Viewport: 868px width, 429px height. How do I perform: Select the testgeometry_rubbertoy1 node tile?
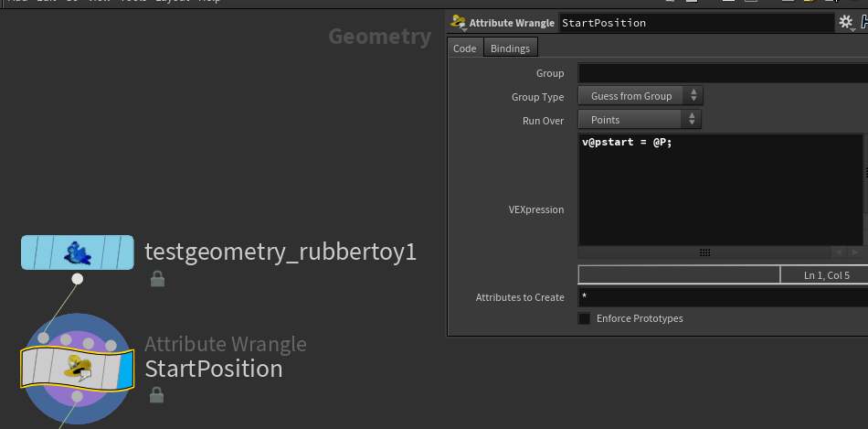point(78,252)
